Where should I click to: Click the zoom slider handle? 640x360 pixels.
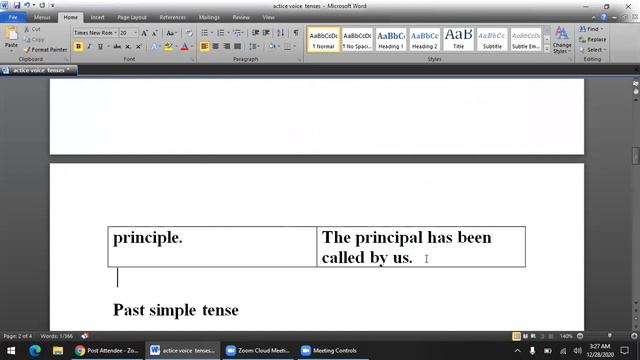point(609,336)
